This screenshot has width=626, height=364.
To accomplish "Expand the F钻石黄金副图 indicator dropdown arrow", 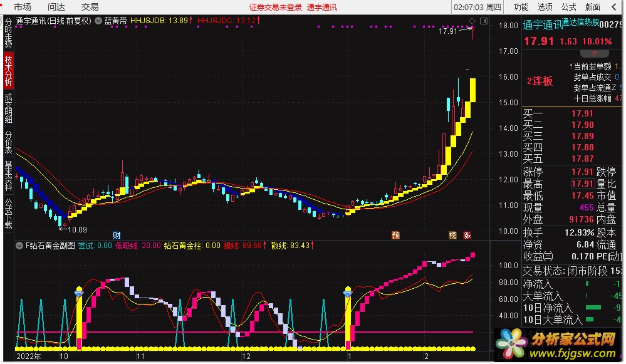I will click(19, 246).
